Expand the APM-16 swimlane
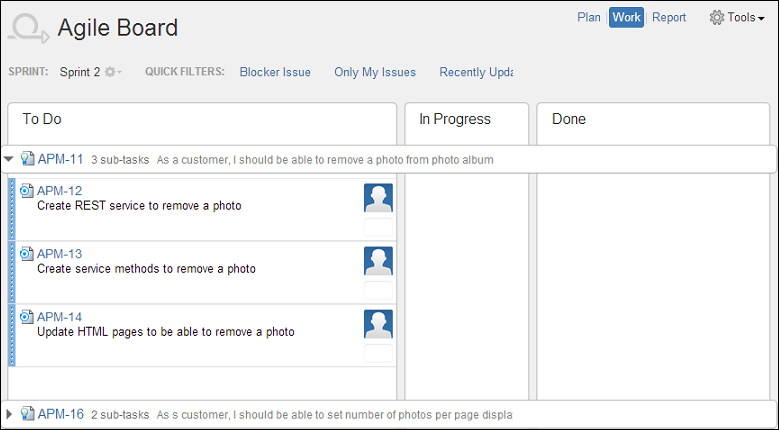Screen dimensions: 779x430 click(x=8, y=414)
